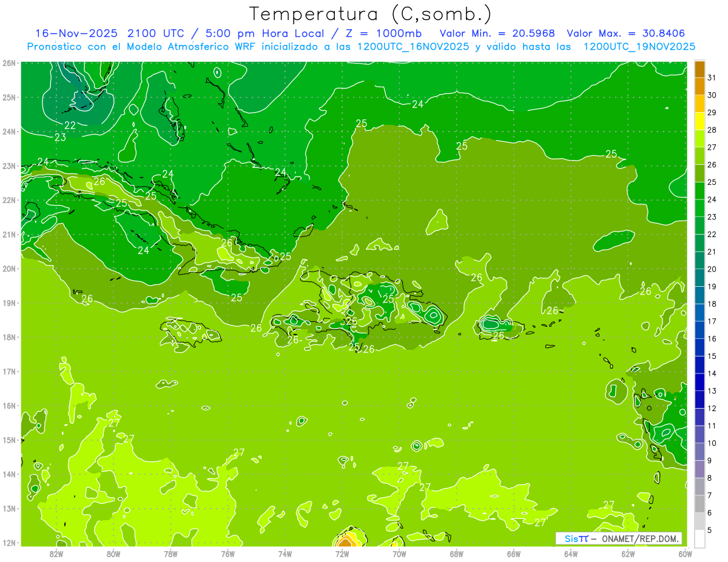Click the 20 value on the color legend
The height and width of the screenshot is (562, 728).
(711, 269)
